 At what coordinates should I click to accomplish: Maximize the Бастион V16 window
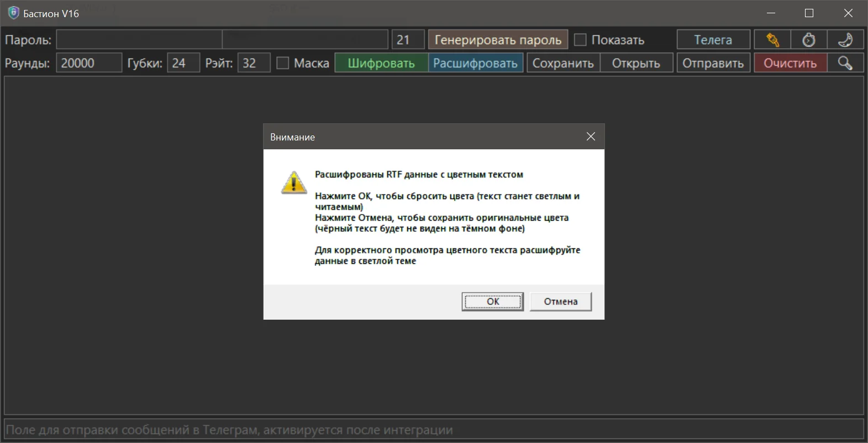(x=809, y=13)
